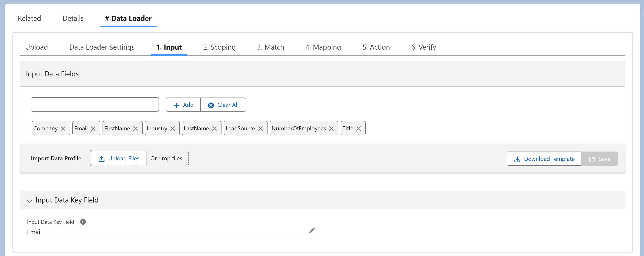Open the Input Data Key Field info tooltip

(x=83, y=222)
